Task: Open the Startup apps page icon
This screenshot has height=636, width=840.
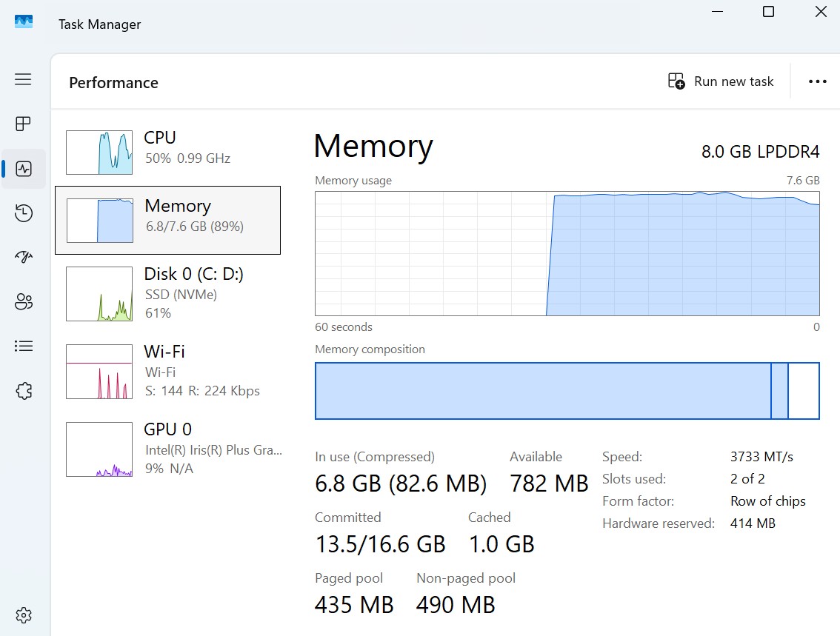Action: coord(24,257)
